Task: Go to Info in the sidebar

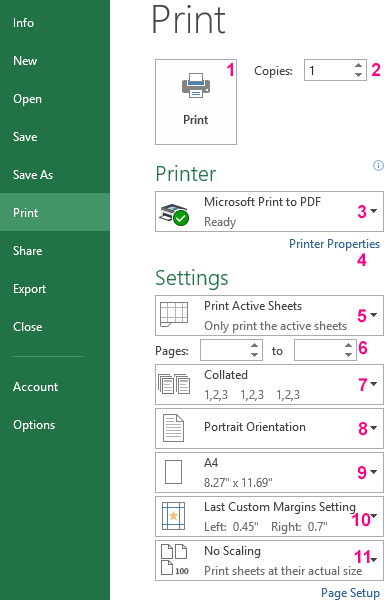Action: (55, 23)
